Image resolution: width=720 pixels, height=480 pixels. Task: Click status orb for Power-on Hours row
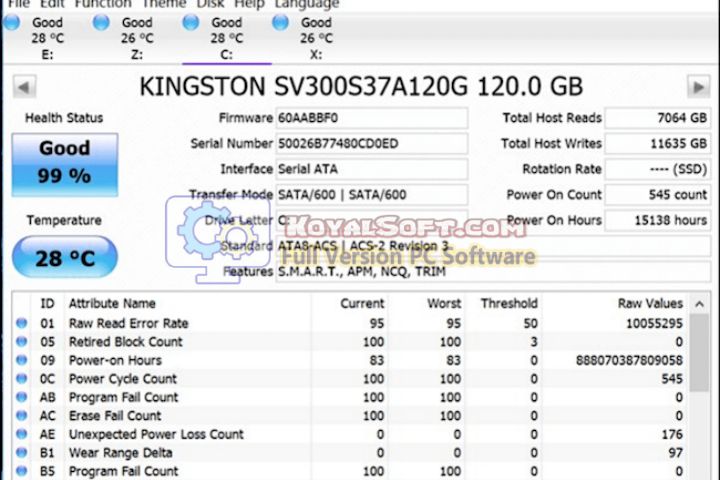pyautogui.click(x=22, y=360)
